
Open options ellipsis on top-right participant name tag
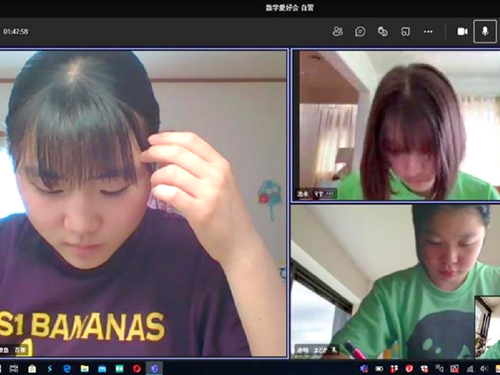pyautogui.click(x=330, y=193)
